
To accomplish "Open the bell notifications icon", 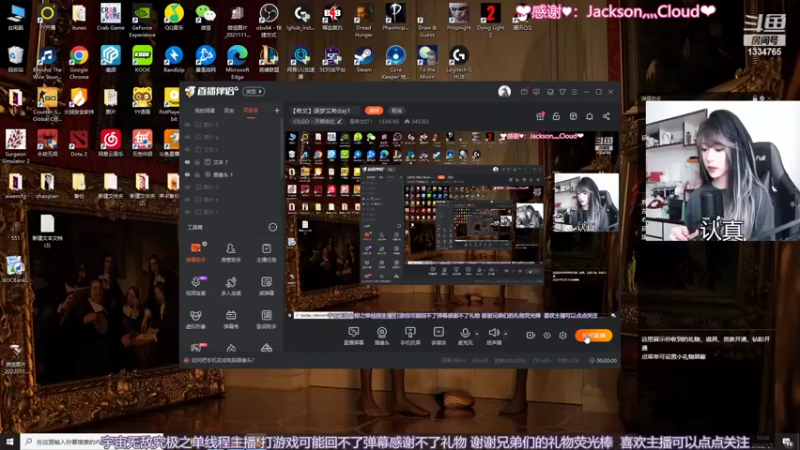I will pyautogui.click(x=589, y=116).
